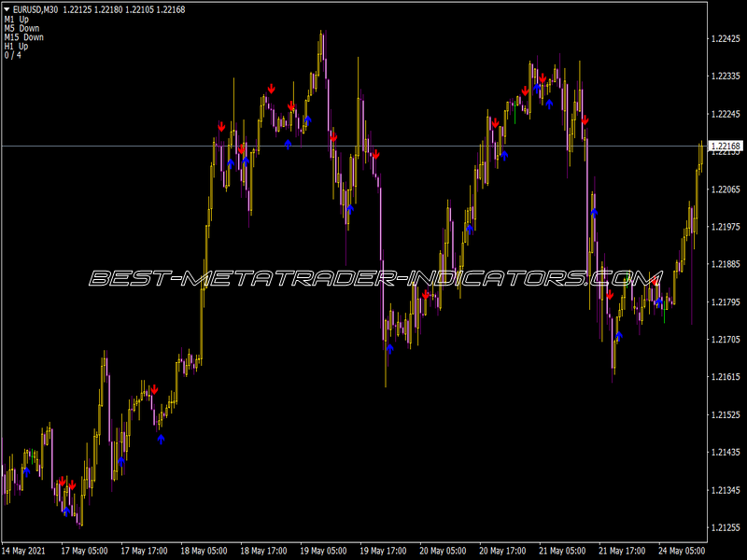Click the 1.22245 price scale label
Screen dimensions: 747x560
pyautogui.click(x=726, y=114)
